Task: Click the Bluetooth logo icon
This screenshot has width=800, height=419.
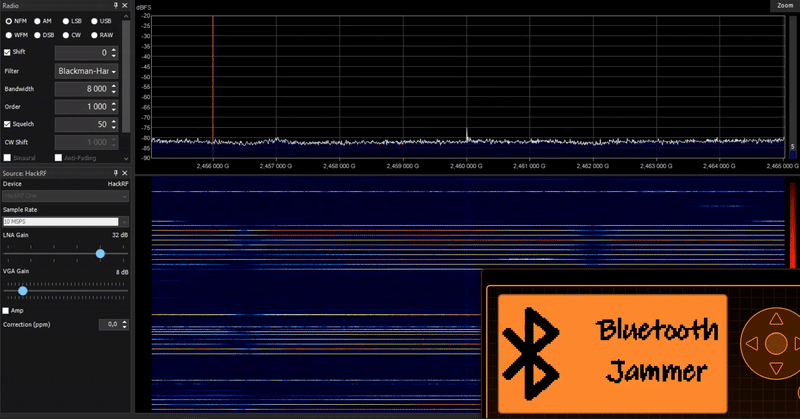Action: pos(531,353)
